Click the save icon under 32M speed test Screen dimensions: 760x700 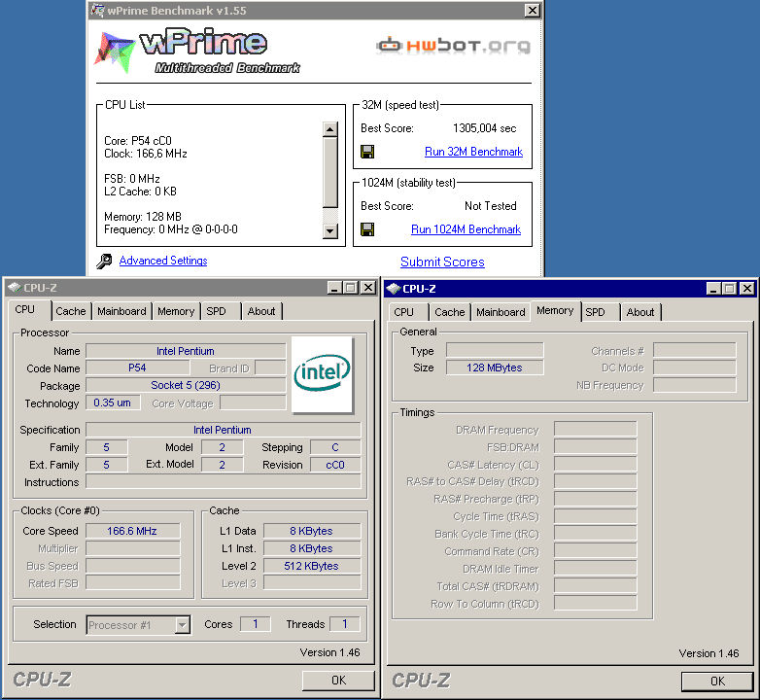(x=367, y=152)
